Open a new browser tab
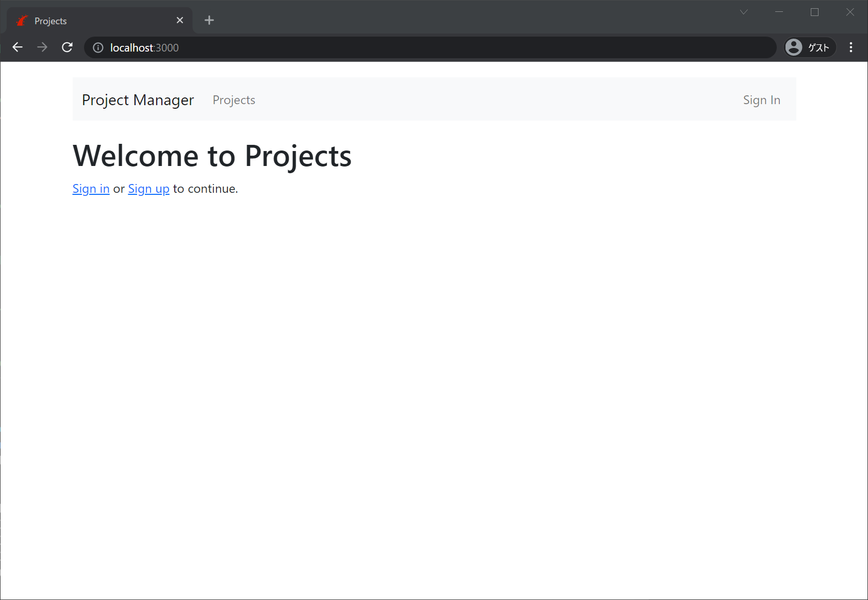Image resolution: width=868 pixels, height=600 pixels. [x=209, y=21]
